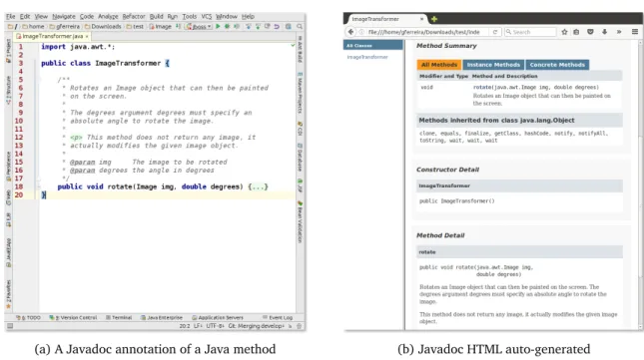Open the Firefox downloads arrow icon
Image resolution: width=644 pixels, height=360 pixels.
point(605,32)
